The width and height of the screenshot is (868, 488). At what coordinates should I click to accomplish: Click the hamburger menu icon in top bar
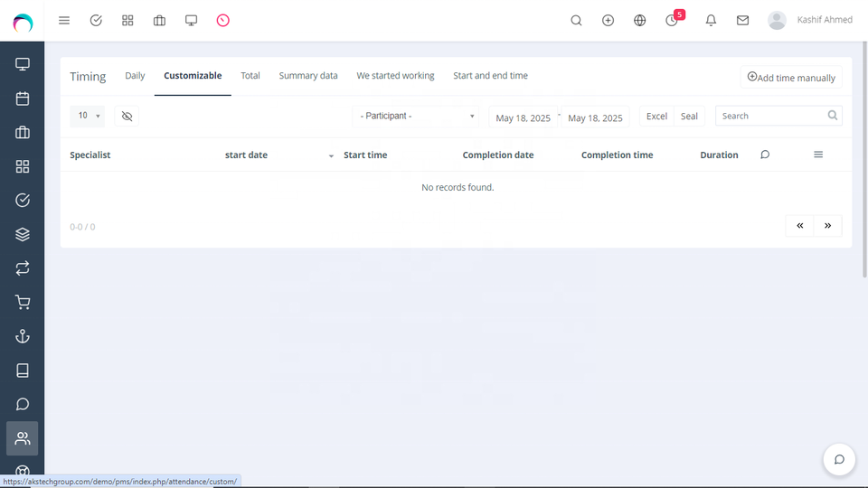tap(64, 20)
